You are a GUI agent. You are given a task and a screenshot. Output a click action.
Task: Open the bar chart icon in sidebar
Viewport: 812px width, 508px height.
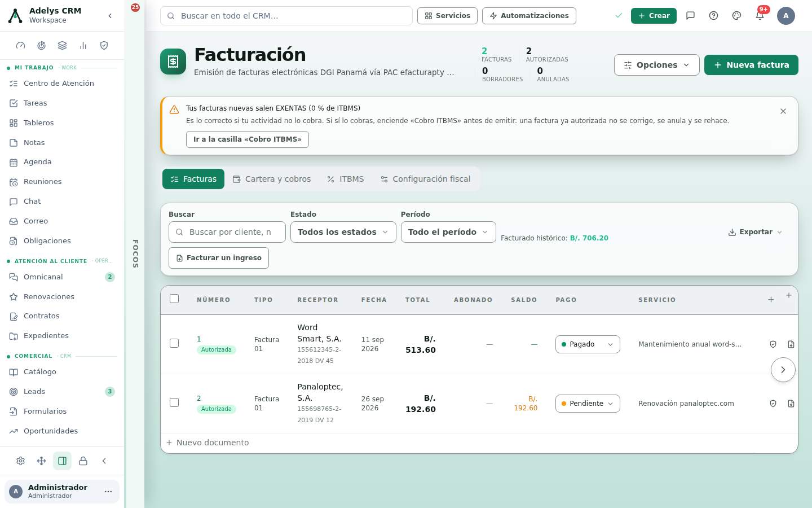83,46
